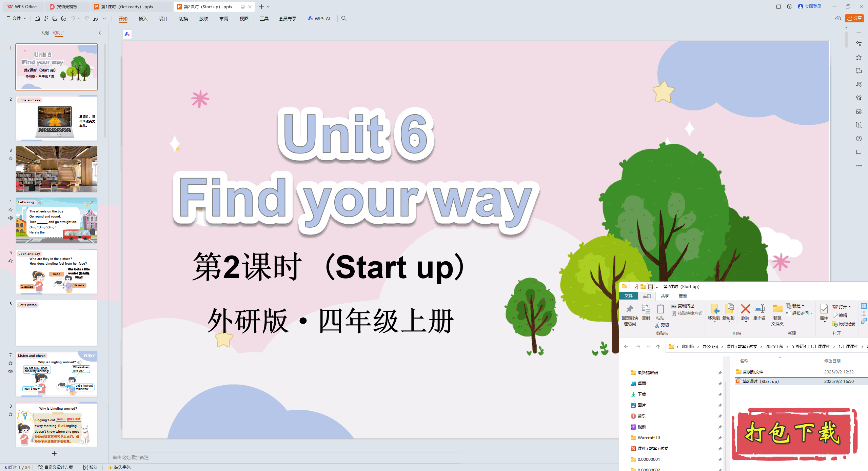Click the search magnifier icon in the ribbon

coord(344,18)
